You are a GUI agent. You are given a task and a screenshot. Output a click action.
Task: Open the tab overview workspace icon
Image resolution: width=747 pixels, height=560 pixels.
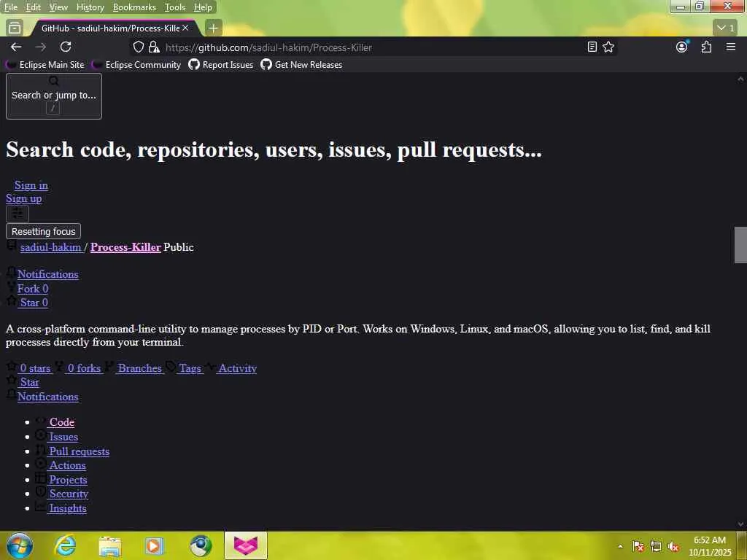pos(15,28)
